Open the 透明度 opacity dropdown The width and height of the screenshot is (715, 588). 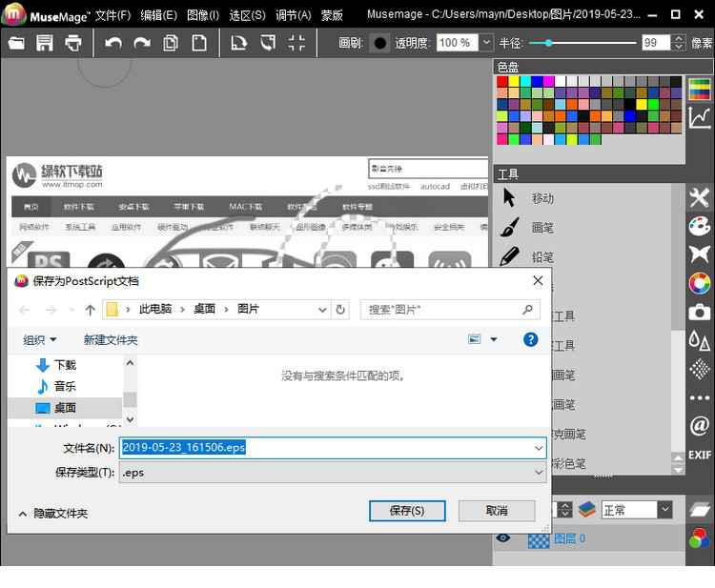pyautogui.click(x=486, y=43)
